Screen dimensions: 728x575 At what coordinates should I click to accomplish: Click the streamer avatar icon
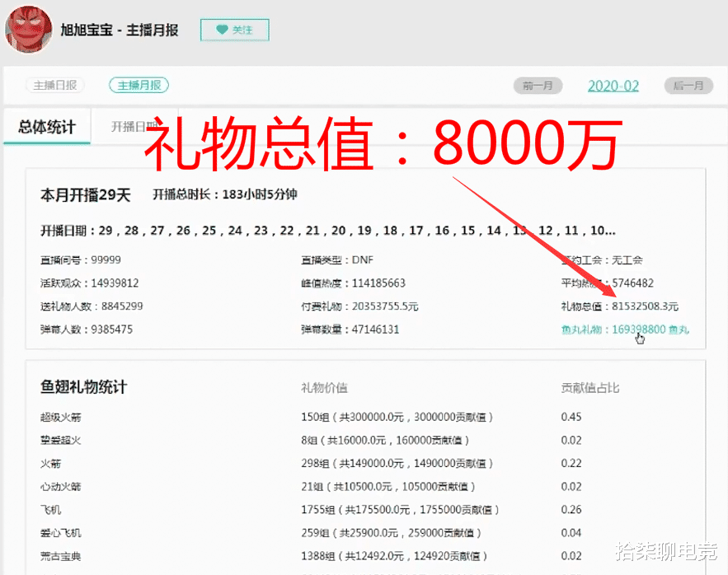coord(28,28)
